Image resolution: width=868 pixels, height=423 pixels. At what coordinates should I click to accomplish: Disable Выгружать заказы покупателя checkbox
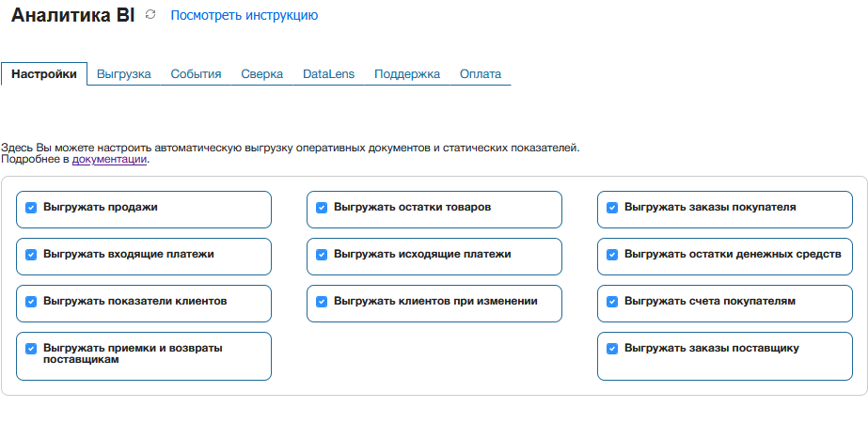tap(612, 208)
